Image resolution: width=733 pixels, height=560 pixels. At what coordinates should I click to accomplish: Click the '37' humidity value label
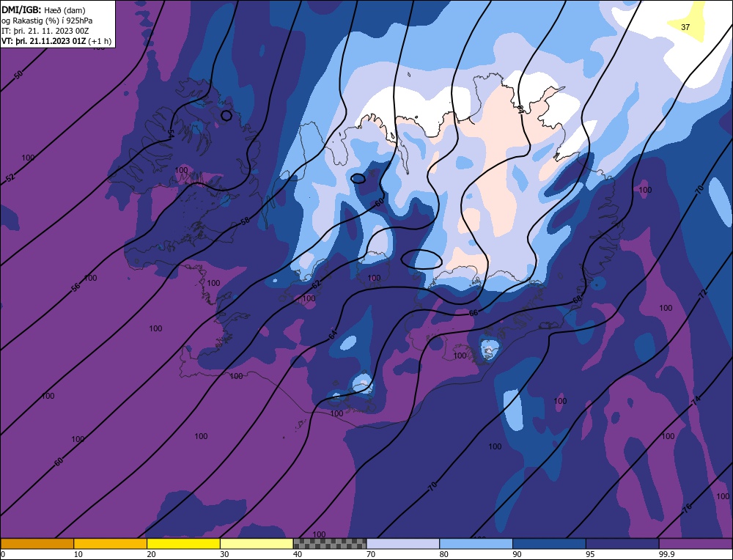(x=685, y=27)
